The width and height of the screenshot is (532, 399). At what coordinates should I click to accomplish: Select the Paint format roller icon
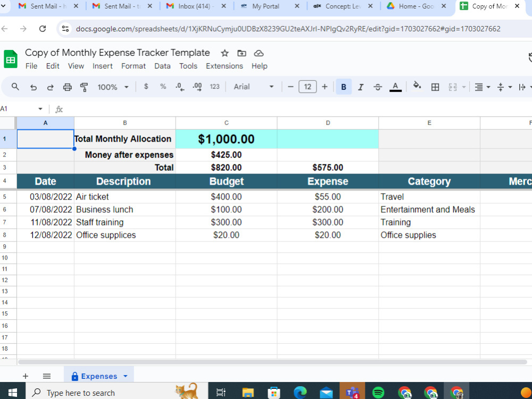tap(84, 87)
